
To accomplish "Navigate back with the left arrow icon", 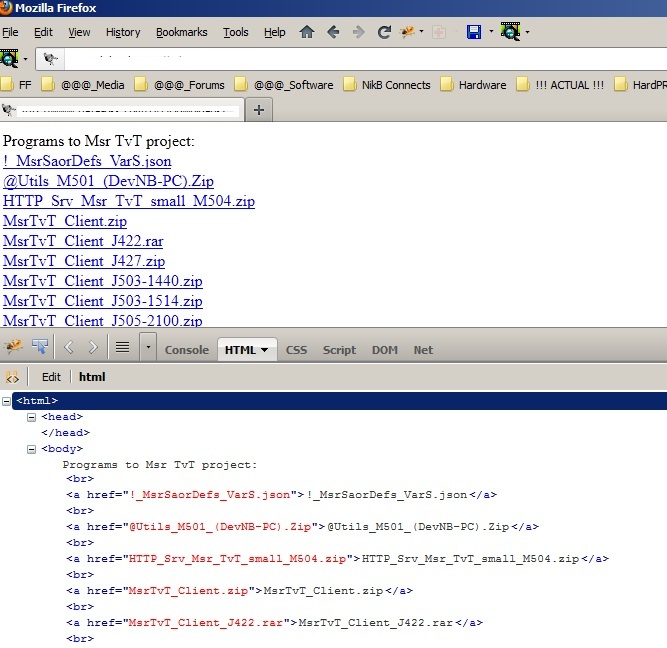I will (333, 32).
